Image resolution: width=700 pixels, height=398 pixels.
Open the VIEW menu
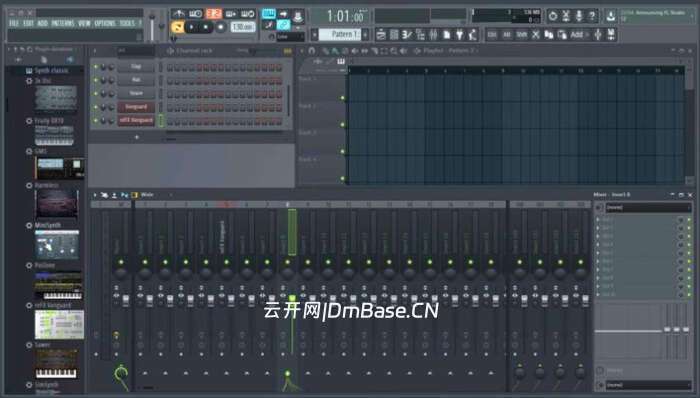[x=84, y=23]
